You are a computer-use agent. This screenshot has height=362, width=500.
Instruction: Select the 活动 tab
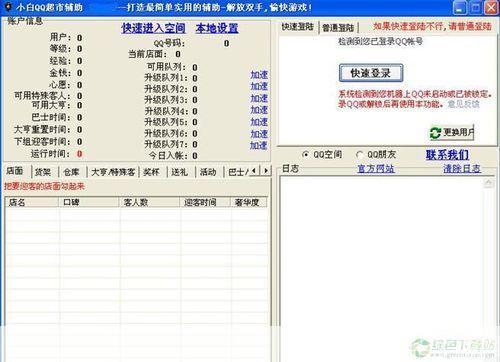tap(208, 172)
